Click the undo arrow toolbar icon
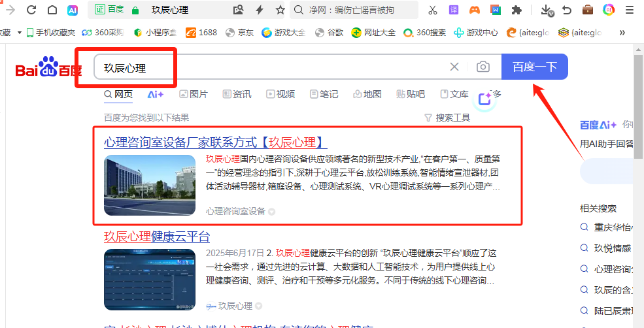The width and height of the screenshot is (644, 328). click(x=566, y=10)
